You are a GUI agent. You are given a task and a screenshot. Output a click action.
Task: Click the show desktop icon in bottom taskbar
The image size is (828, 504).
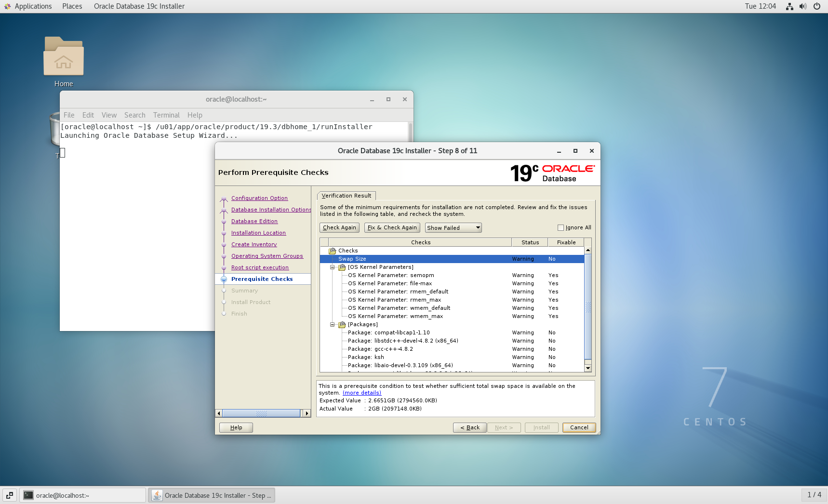(10, 495)
